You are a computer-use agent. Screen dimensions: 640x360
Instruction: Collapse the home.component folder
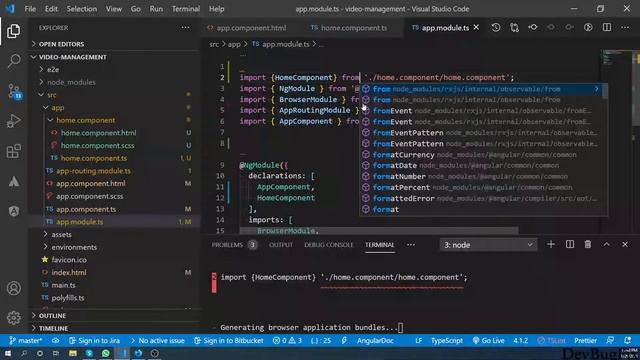(85, 120)
